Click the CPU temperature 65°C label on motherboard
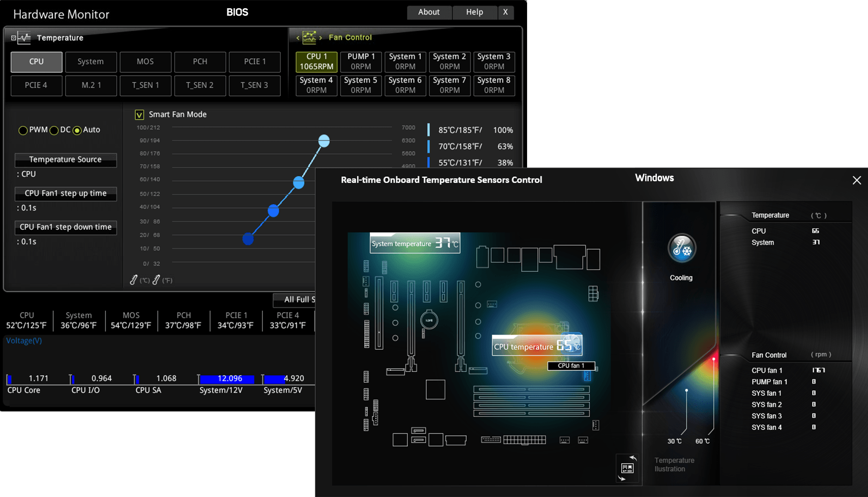This screenshot has width=868, height=497. [x=537, y=346]
